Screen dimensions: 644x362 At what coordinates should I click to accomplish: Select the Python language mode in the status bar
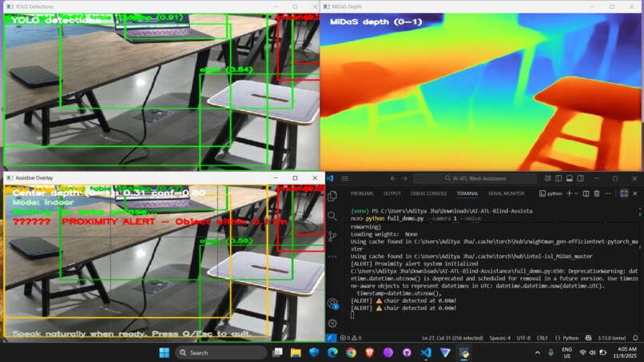point(566,338)
